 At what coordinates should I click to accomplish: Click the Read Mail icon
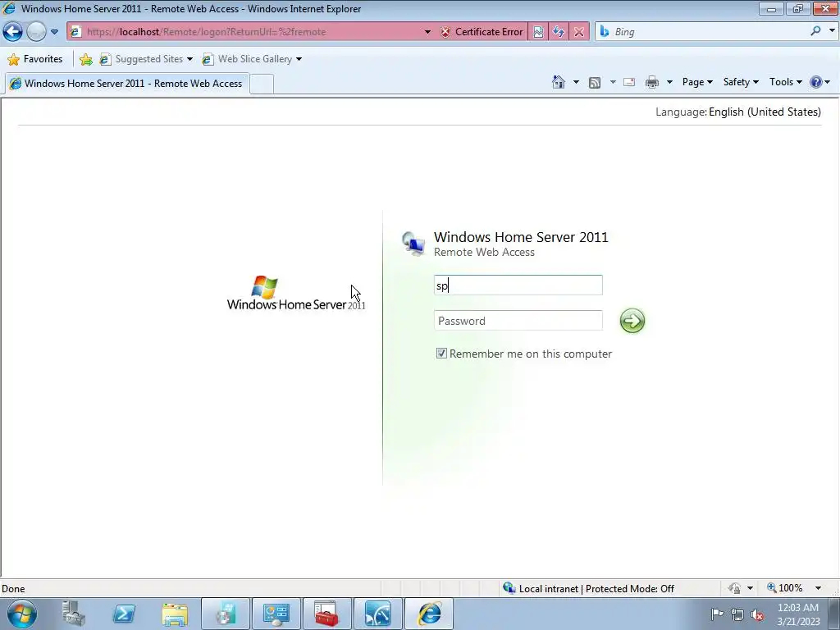629,82
